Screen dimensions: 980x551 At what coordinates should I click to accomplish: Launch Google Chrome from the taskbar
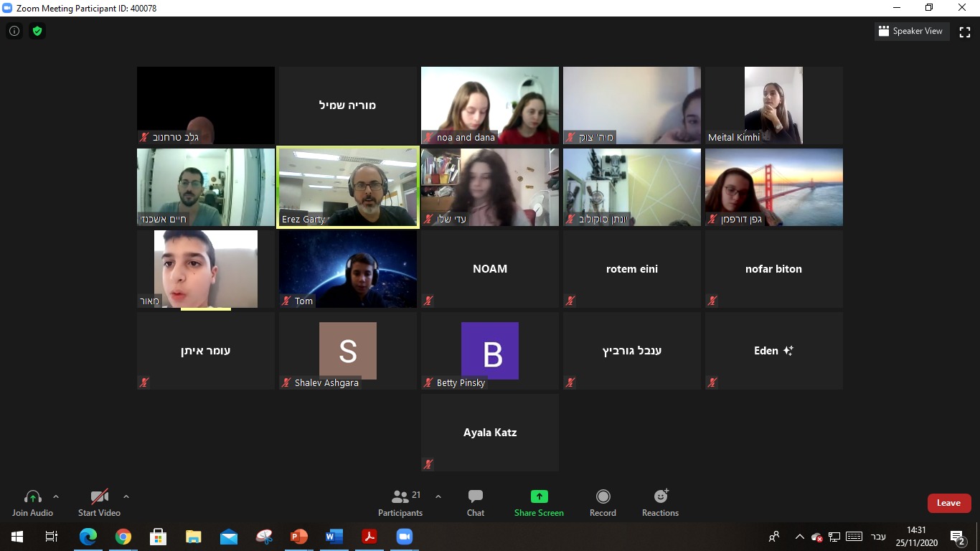click(123, 537)
